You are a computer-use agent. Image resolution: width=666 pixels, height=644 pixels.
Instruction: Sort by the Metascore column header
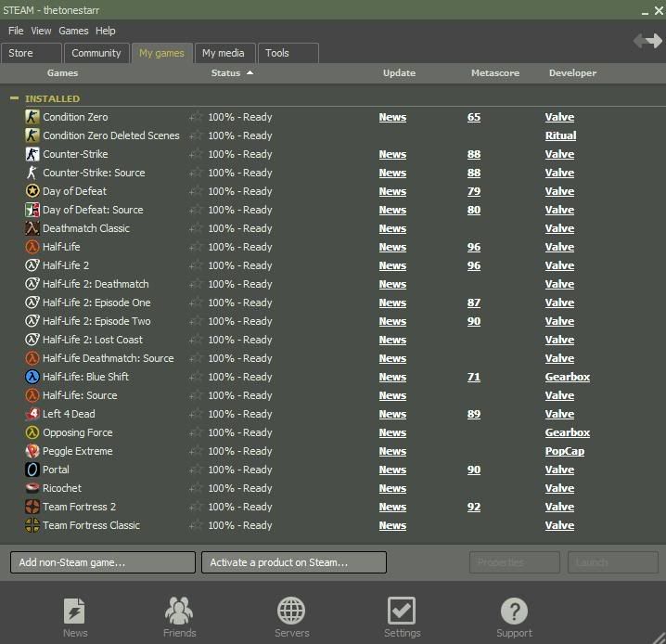coord(495,72)
